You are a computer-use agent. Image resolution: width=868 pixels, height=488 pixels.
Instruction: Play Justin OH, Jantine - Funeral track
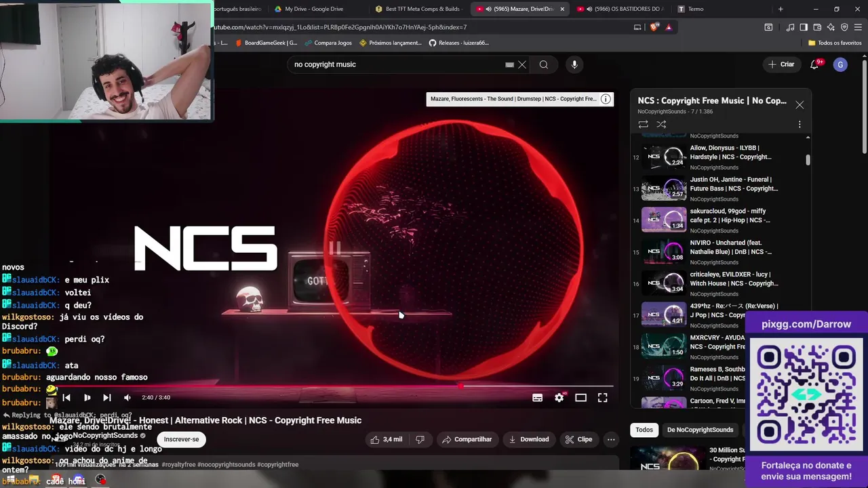click(719, 188)
